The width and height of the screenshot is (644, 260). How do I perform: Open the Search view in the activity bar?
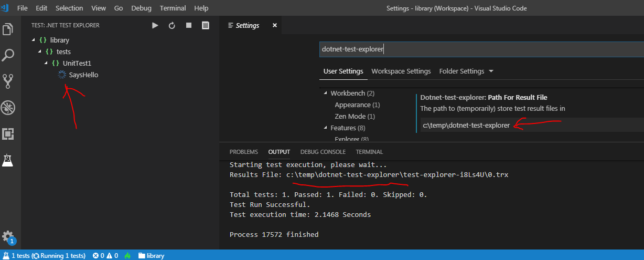pos(8,55)
